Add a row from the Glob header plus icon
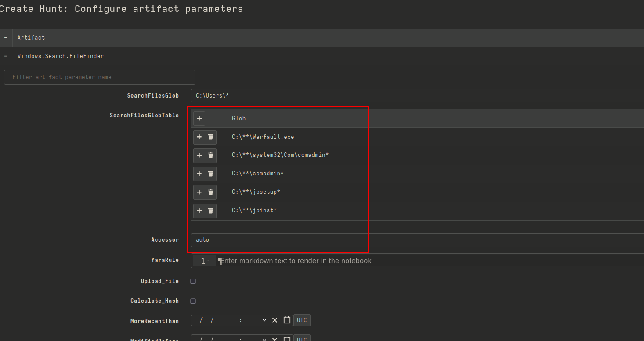The image size is (644, 341). [x=199, y=119]
